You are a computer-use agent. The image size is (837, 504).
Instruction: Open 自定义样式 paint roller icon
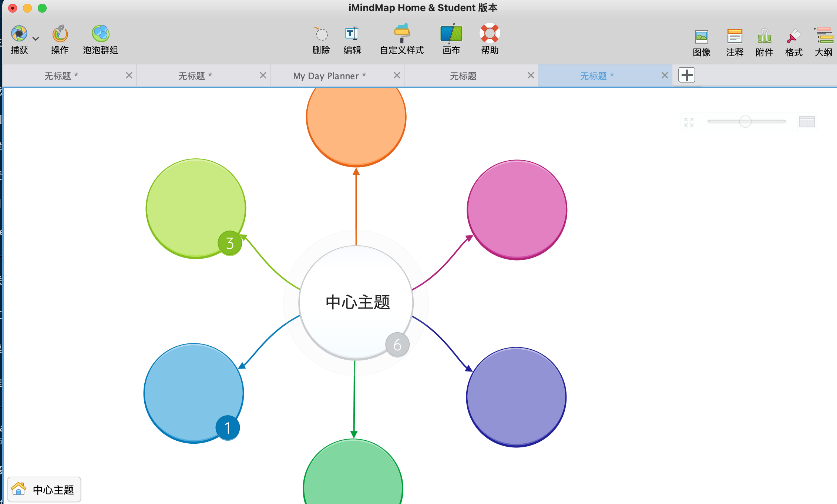pyautogui.click(x=401, y=34)
